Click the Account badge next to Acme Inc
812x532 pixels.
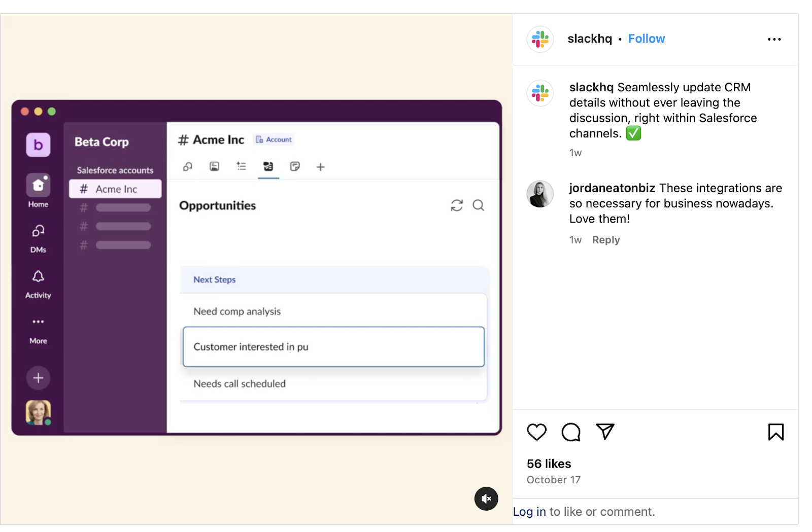(x=274, y=139)
